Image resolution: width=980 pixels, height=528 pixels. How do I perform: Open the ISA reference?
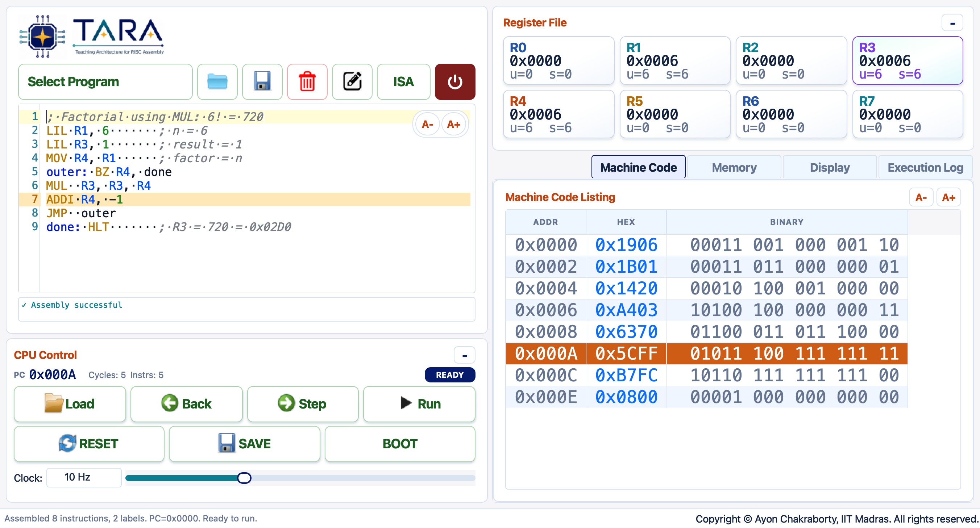(x=403, y=82)
